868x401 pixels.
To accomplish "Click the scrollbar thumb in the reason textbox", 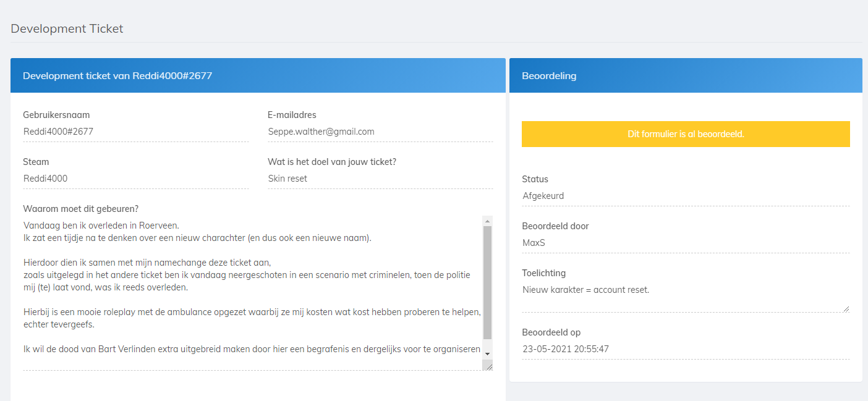I will point(487,281).
